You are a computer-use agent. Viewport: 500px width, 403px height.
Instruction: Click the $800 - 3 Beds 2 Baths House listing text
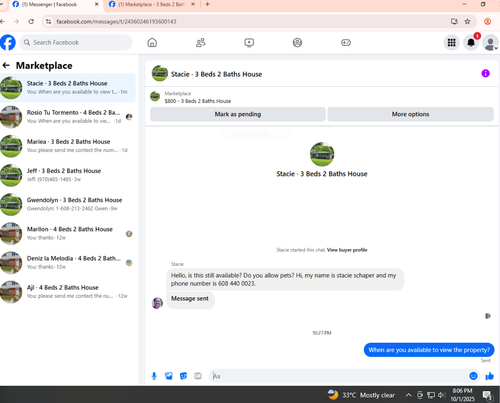tap(198, 101)
